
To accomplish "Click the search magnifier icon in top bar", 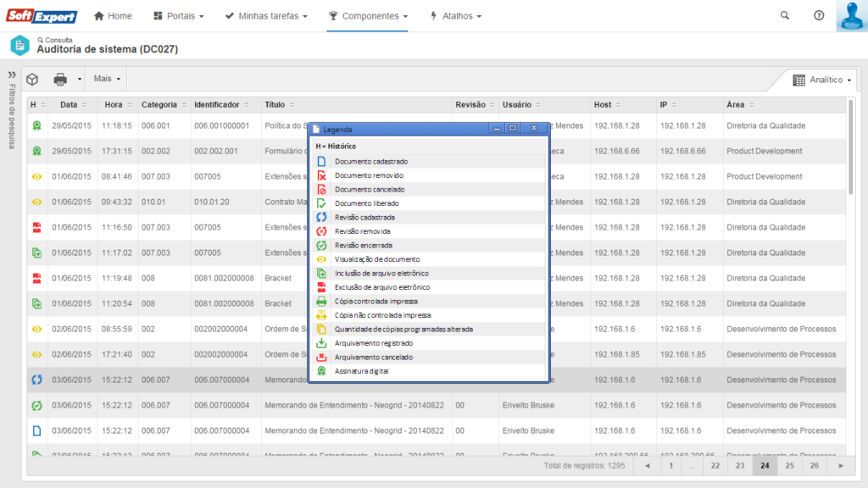I will (x=784, y=16).
